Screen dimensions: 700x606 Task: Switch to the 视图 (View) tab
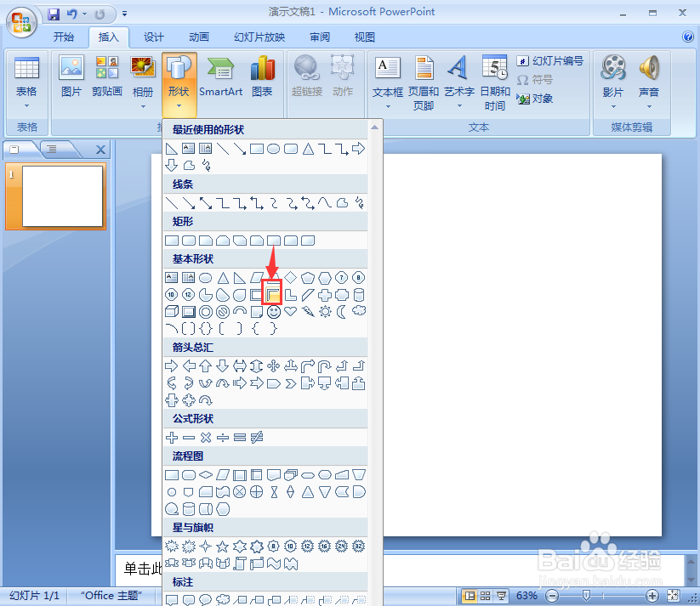coord(364,37)
